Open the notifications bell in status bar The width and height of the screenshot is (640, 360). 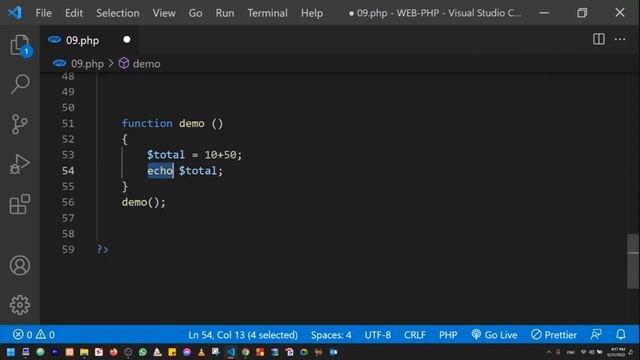621,335
